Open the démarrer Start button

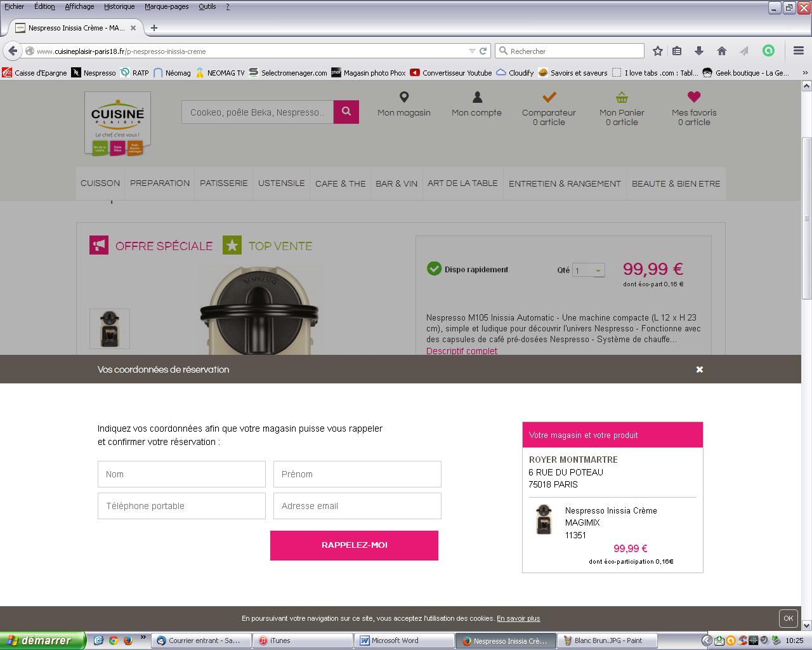[x=43, y=640]
